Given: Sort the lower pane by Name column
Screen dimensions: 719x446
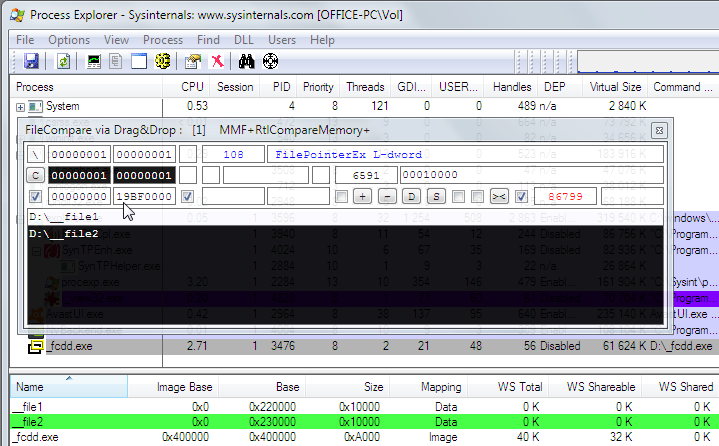Looking at the screenshot, I should point(30,386).
